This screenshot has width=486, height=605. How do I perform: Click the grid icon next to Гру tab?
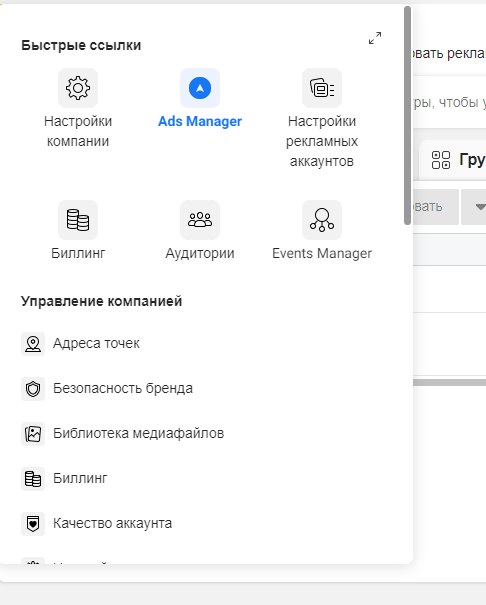coord(441,160)
